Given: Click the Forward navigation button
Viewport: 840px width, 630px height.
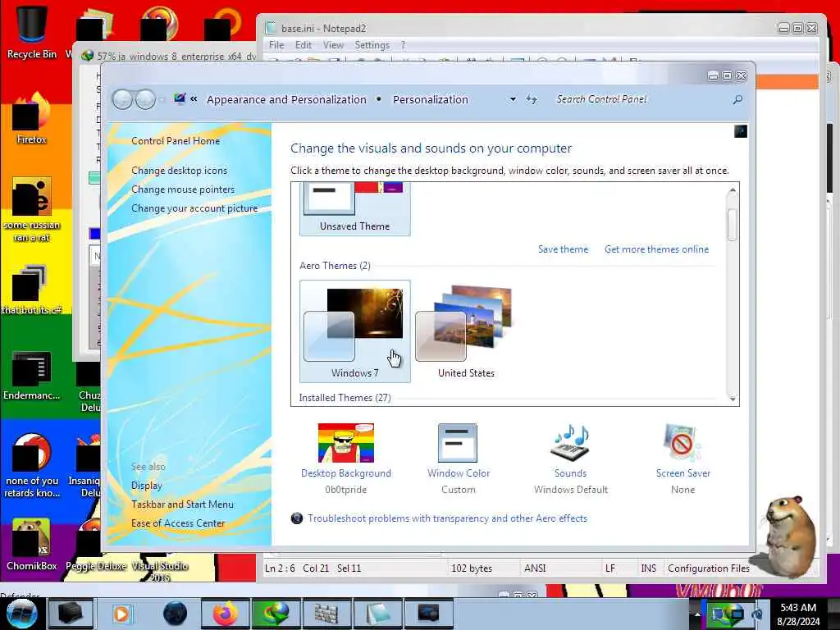Looking at the screenshot, I should click(x=145, y=99).
